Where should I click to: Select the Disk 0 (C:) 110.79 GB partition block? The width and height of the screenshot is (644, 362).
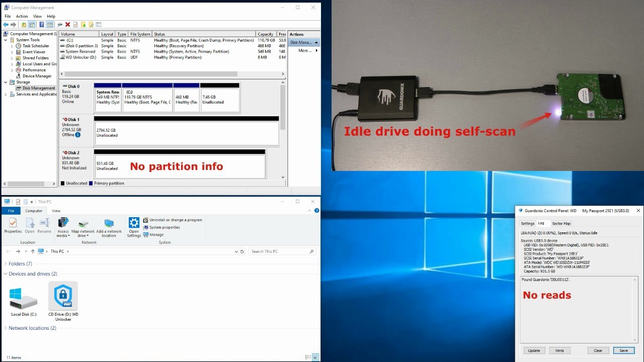tap(147, 100)
